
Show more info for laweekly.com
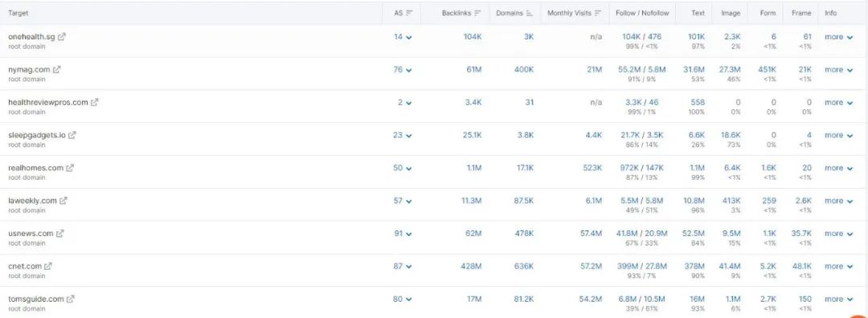pyautogui.click(x=838, y=201)
